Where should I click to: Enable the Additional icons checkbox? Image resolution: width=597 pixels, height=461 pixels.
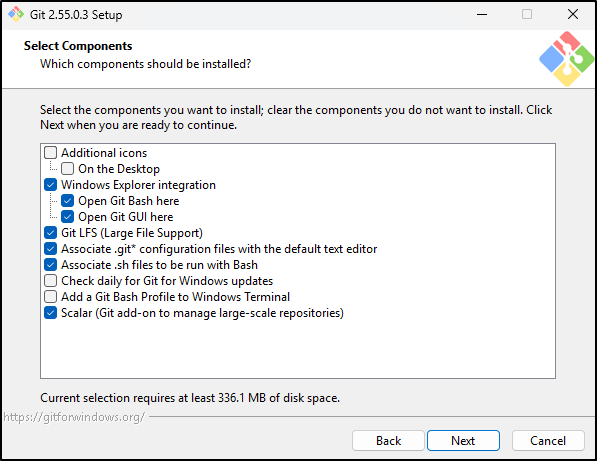pos(51,153)
